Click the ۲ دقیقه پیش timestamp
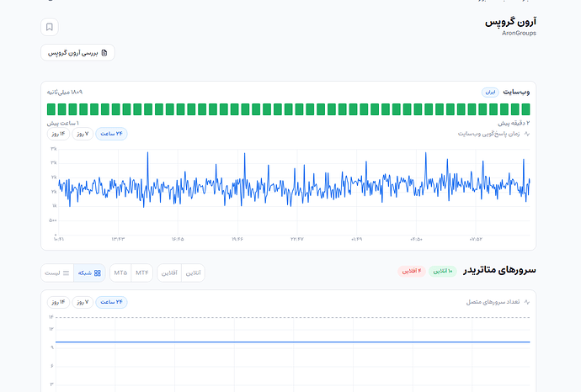The height and width of the screenshot is (392, 581). (x=514, y=124)
